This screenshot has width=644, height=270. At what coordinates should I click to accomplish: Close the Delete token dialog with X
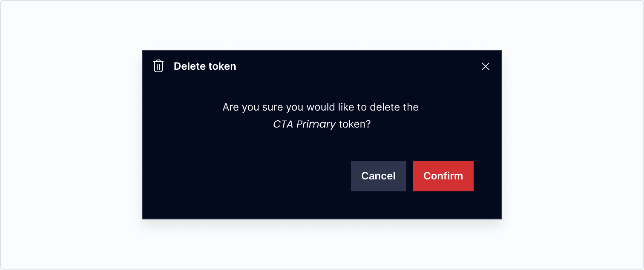(486, 66)
